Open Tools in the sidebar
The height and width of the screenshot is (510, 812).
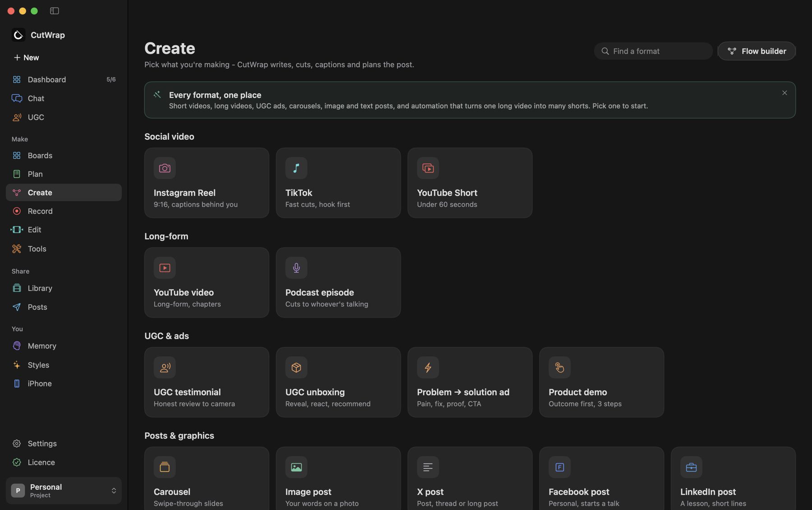tap(64, 249)
